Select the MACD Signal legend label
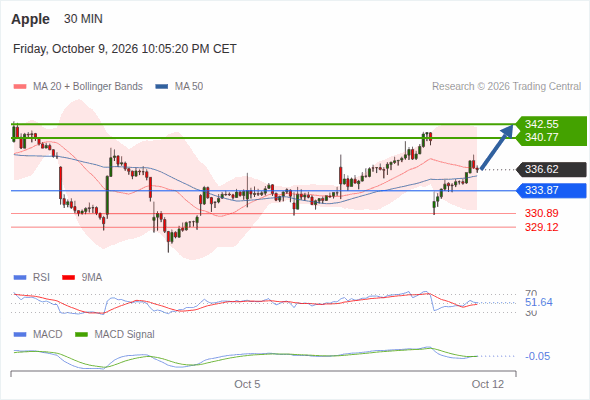Viewport: 590px width, 400px height. [124, 335]
